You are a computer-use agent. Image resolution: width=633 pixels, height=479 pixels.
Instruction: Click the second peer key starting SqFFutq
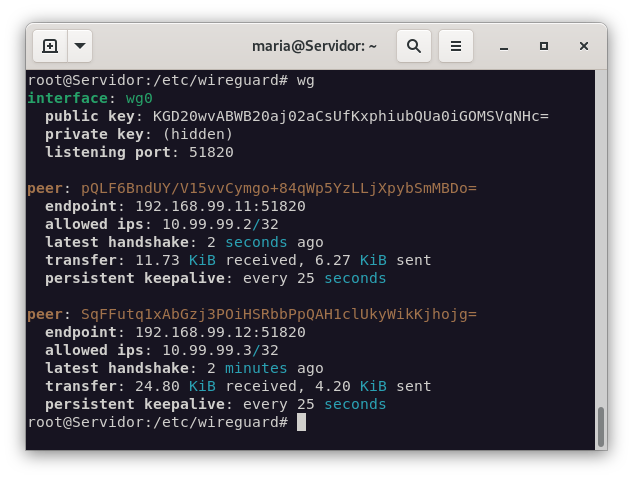tap(277, 314)
